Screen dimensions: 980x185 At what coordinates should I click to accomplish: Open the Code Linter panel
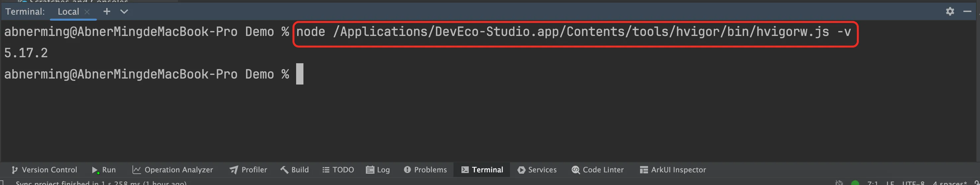click(598, 170)
